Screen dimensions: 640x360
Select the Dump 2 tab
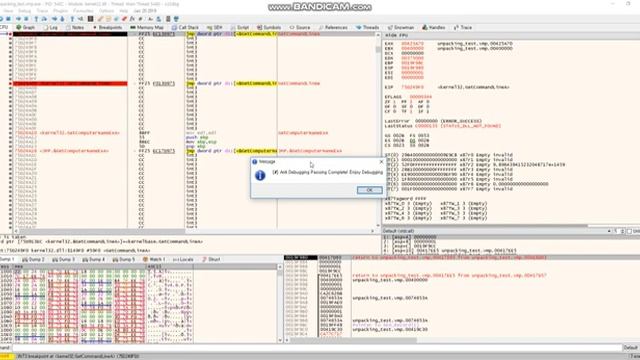point(33,259)
